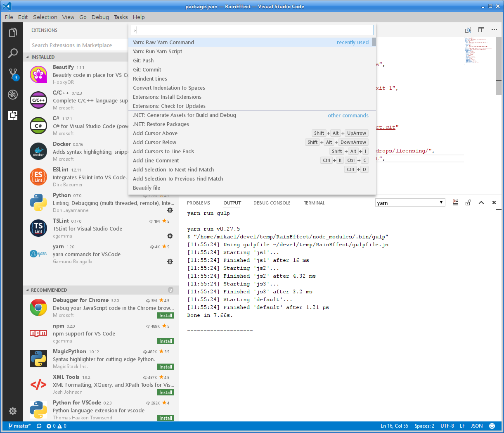Click the Debugger for Chrome icon
504x433 pixels.
tap(38, 307)
